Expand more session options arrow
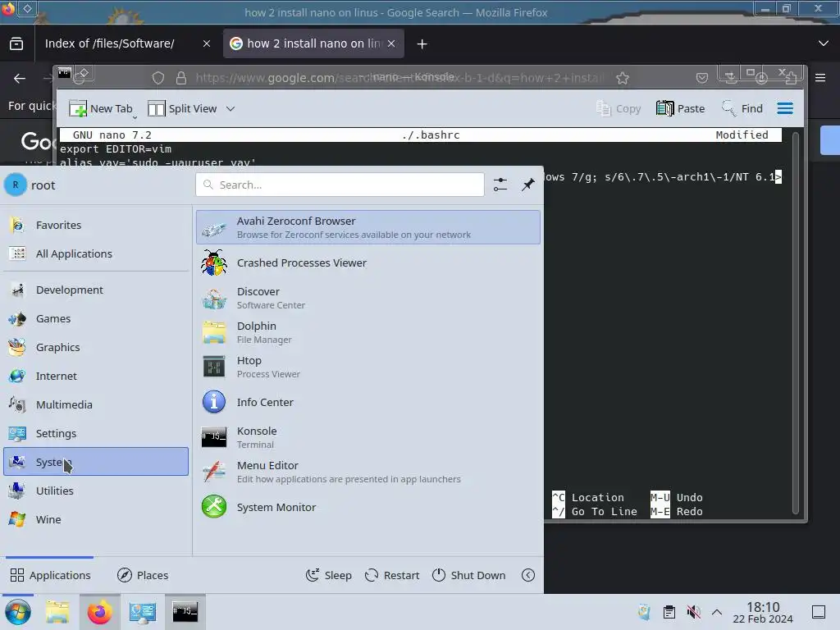 [x=528, y=575]
